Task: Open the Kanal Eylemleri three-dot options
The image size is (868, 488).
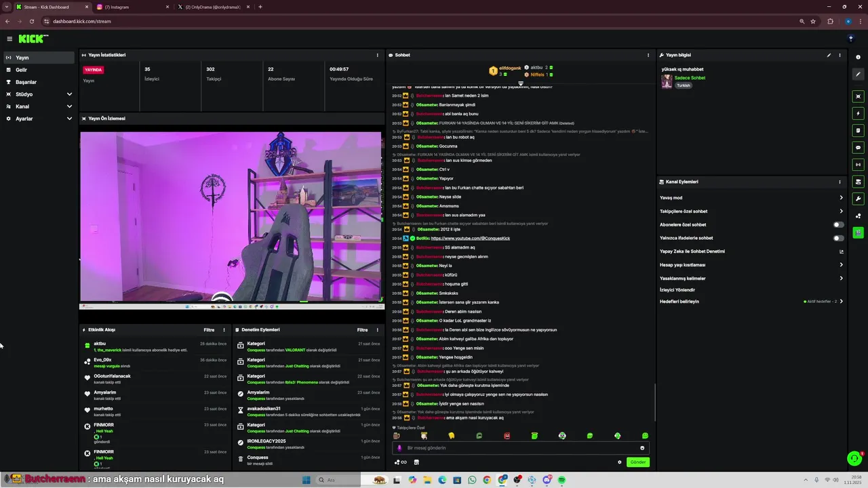Action: click(840, 182)
